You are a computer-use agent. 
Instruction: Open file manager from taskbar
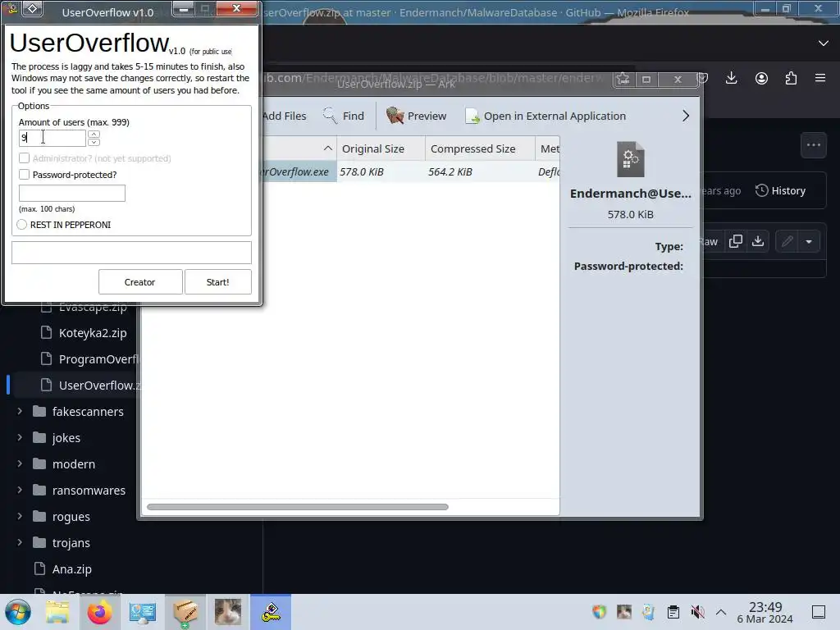point(57,612)
